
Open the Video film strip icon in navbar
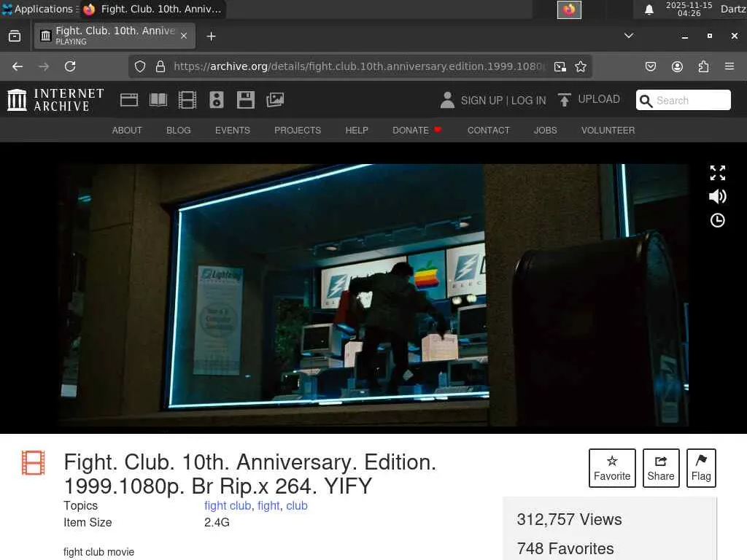[187, 100]
